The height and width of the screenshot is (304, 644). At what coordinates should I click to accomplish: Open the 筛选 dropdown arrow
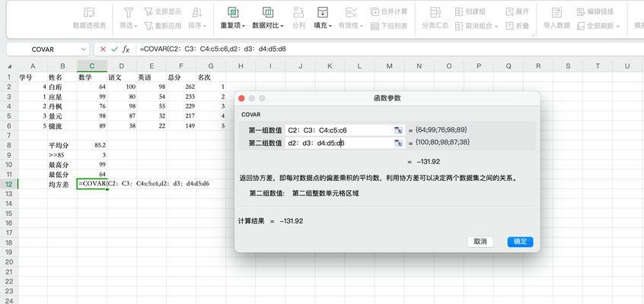click(136, 26)
